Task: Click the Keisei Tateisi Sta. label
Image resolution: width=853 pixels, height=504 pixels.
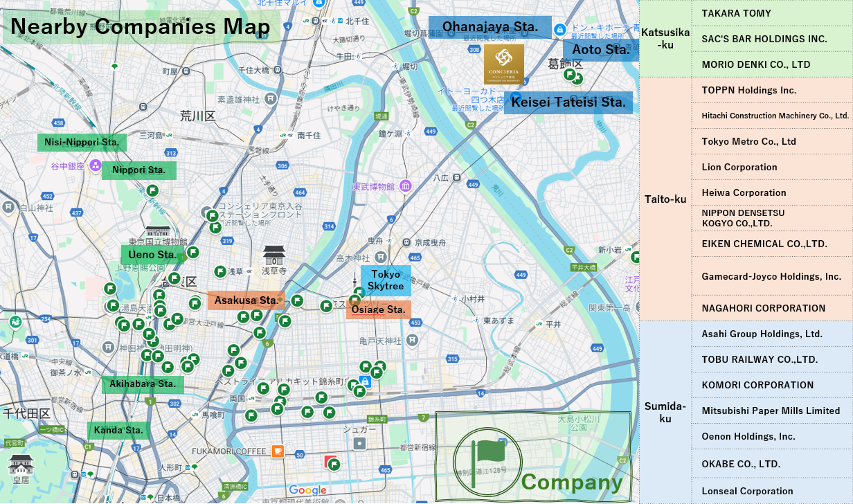Action: (x=568, y=103)
